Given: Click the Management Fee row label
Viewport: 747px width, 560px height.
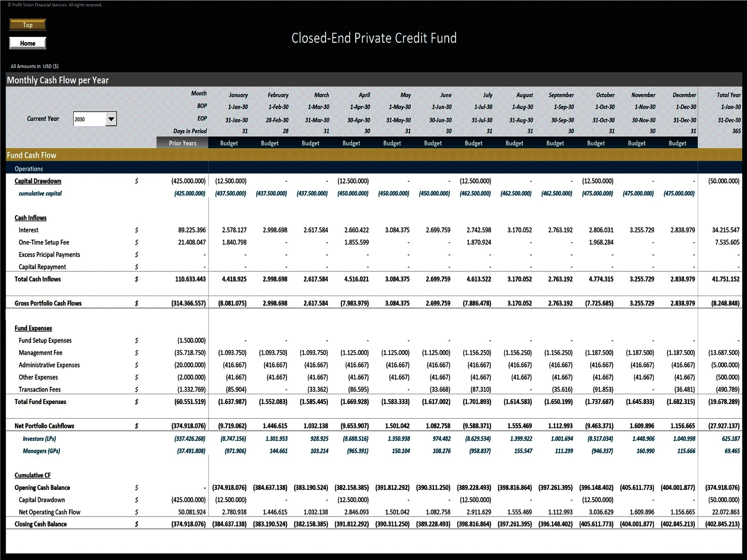Looking at the screenshot, I should [40, 353].
